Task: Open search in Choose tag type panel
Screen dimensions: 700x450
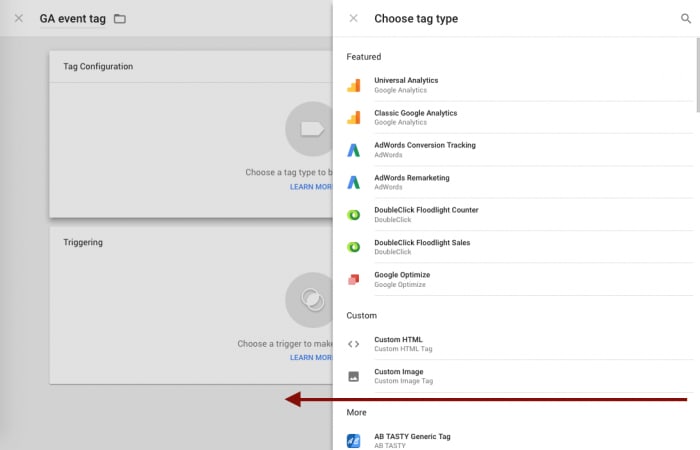Action: tap(686, 18)
